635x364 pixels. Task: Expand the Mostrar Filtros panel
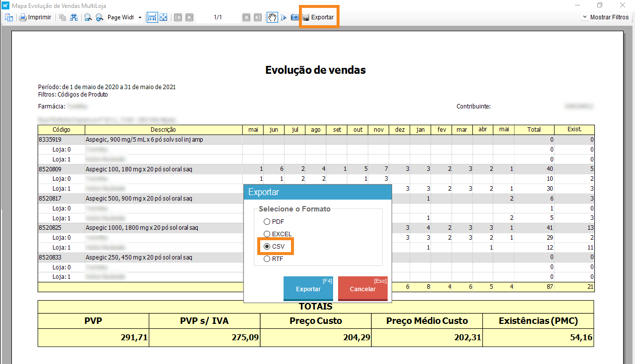(605, 17)
